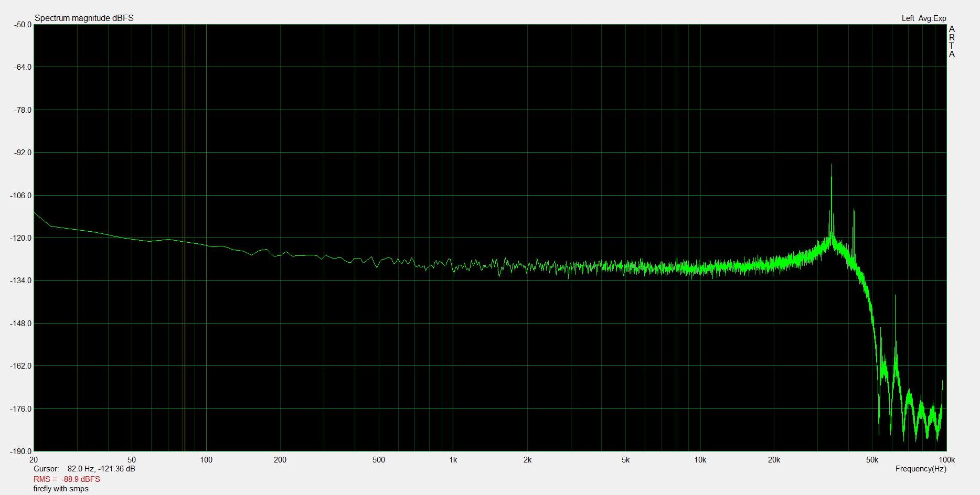
Task: Click the 'Spectrum magnitude dBFS' title text
Action: point(84,18)
